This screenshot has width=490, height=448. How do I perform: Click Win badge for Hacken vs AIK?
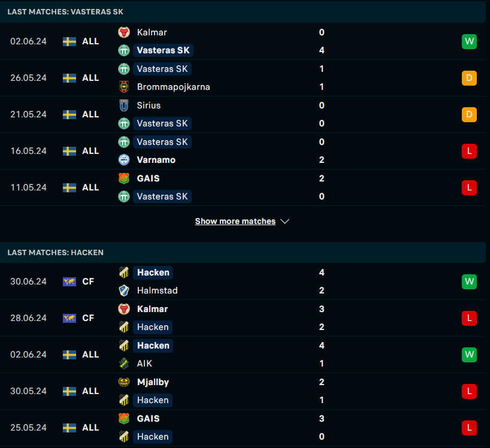(x=469, y=355)
